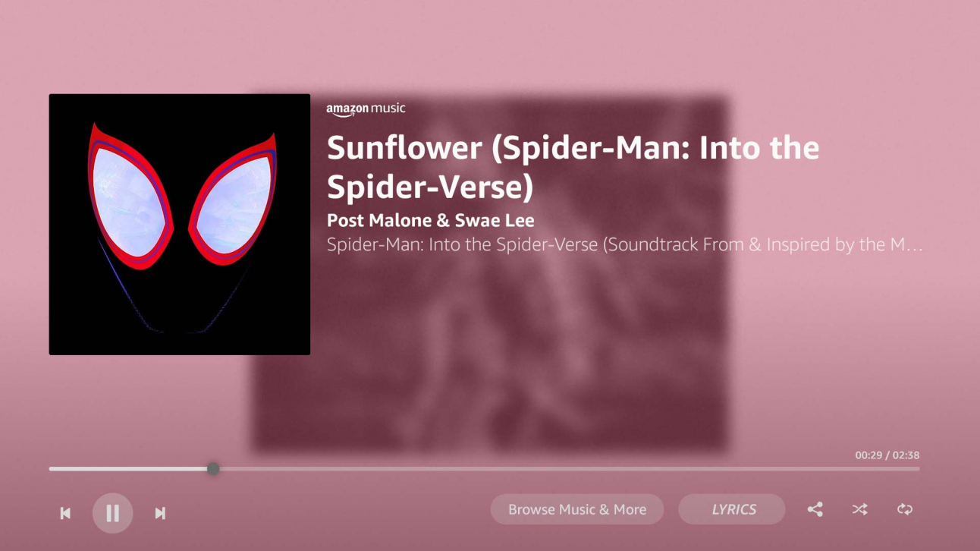
Task: Click the Sunflower song title
Action: coord(573,167)
